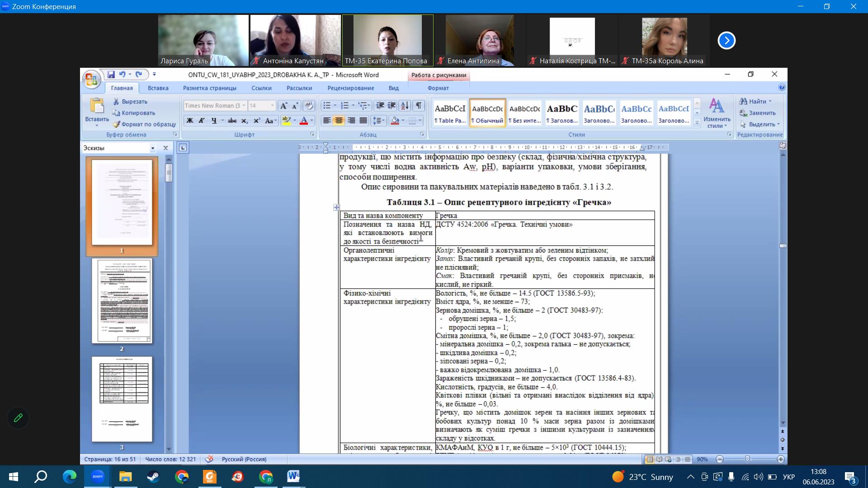Align text left

click(326, 121)
